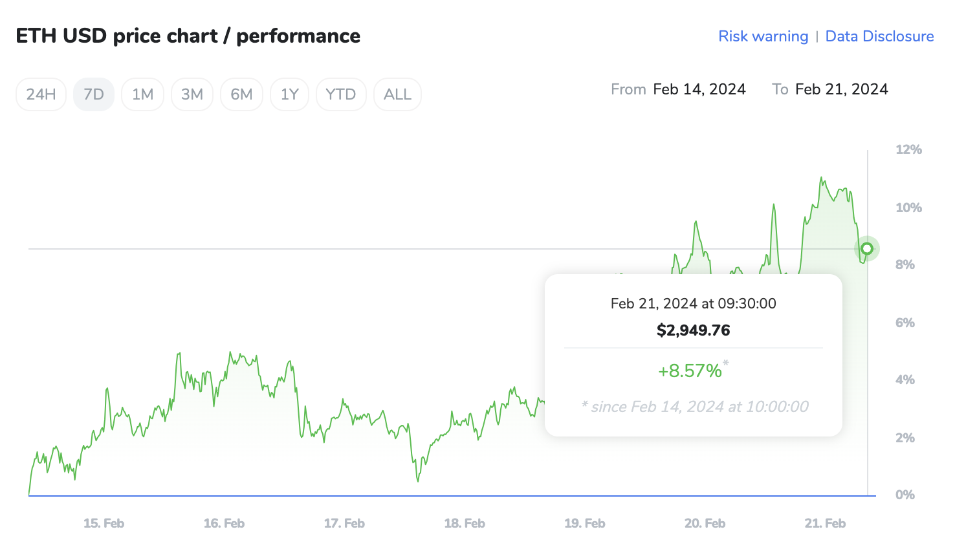Select the 1Y time range
The width and height of the screenshot is (955, 560).
(x=289, y=94)
